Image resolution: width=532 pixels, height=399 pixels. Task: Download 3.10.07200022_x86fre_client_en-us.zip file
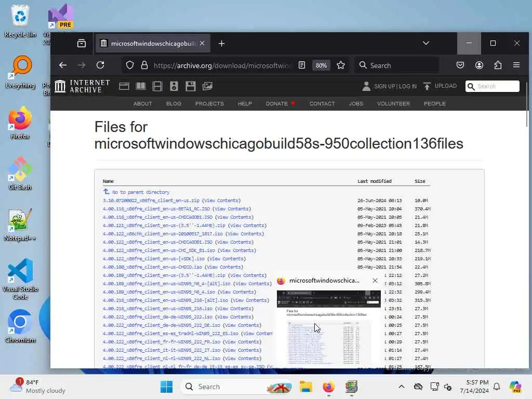point(151,201)
